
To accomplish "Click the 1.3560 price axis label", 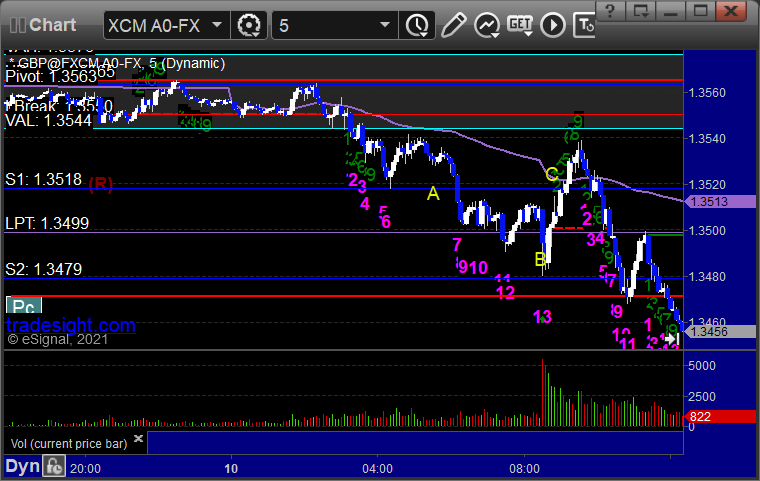I will (708, 93).
